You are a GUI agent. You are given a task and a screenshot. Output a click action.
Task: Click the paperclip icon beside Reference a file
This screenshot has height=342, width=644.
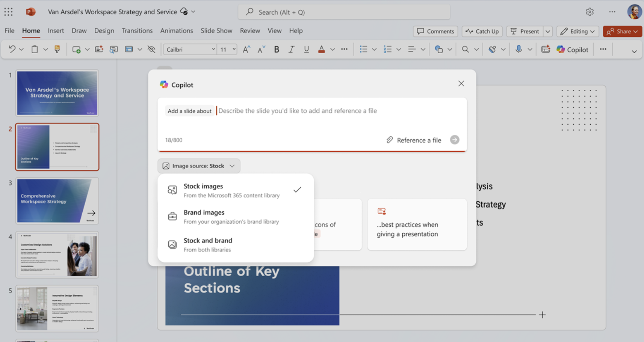coord(390,140)
